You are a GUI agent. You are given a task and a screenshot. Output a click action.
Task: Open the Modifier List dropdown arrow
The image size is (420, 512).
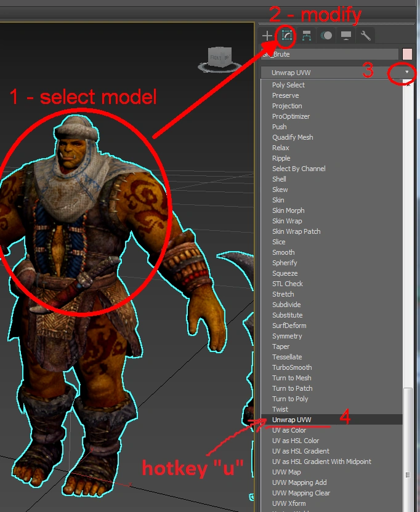click(406, 72)
